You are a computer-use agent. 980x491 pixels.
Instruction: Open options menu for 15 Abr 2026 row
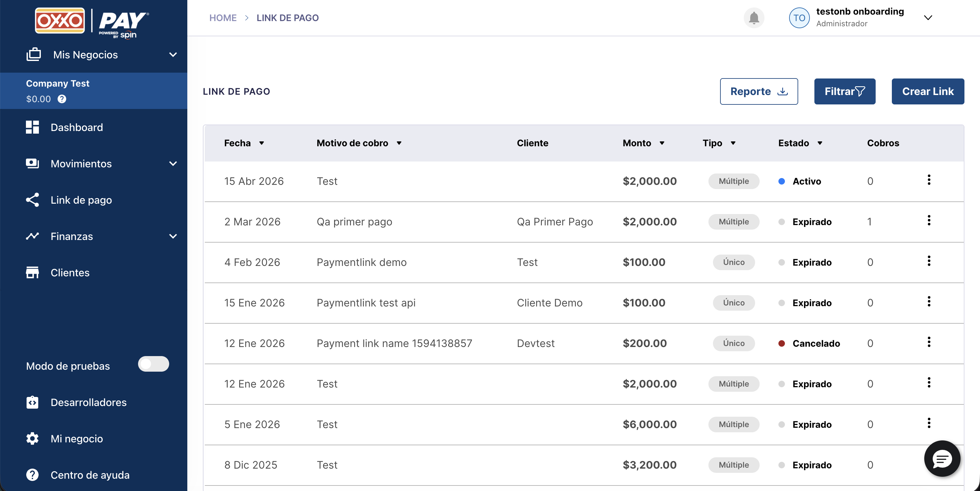[x=929, y=180]
